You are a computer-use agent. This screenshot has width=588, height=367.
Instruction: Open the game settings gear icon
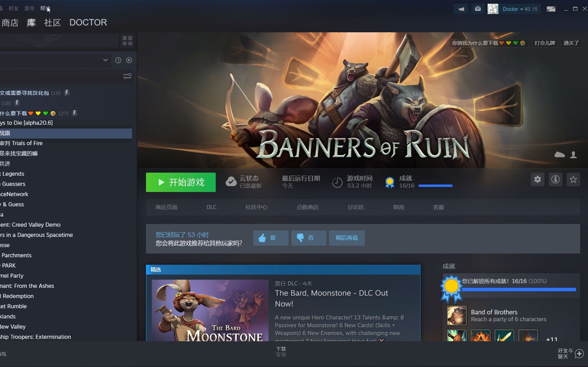click(537, 180)
